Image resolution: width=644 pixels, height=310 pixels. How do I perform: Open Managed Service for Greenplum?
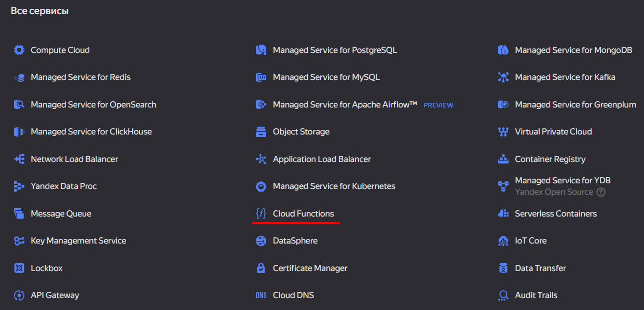point(576,104)
